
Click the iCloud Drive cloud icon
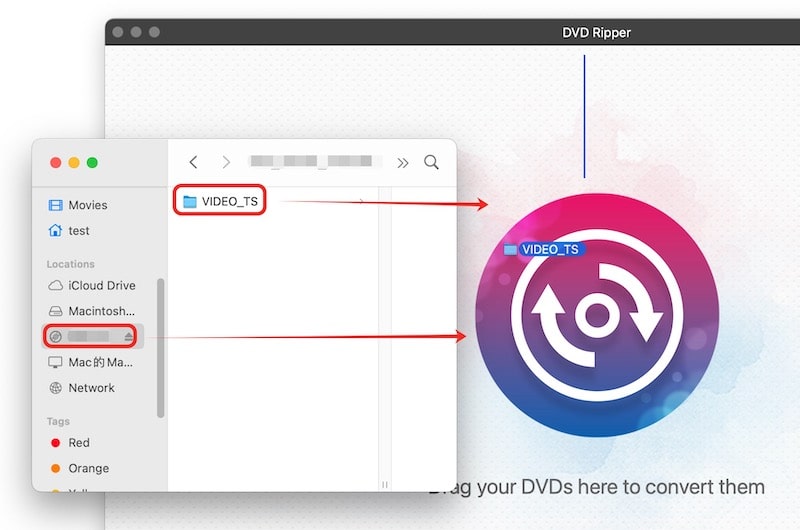[55, 285]
